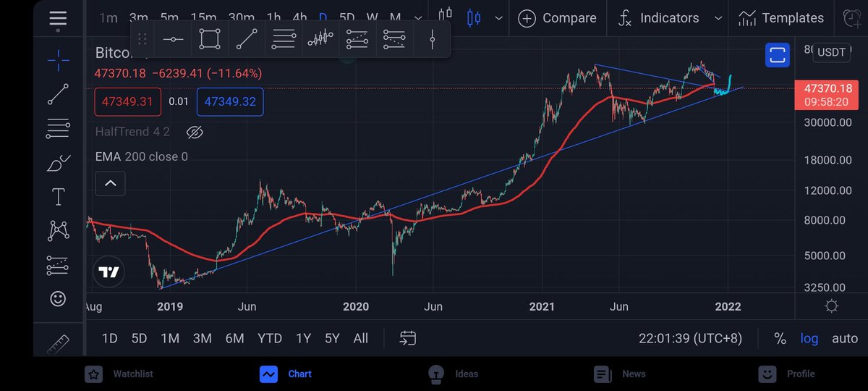Image resolution: width=868 pixels, height=391 pixels.
Task: Select the HalfTrend 4 2 legend label
Action: 132,132
